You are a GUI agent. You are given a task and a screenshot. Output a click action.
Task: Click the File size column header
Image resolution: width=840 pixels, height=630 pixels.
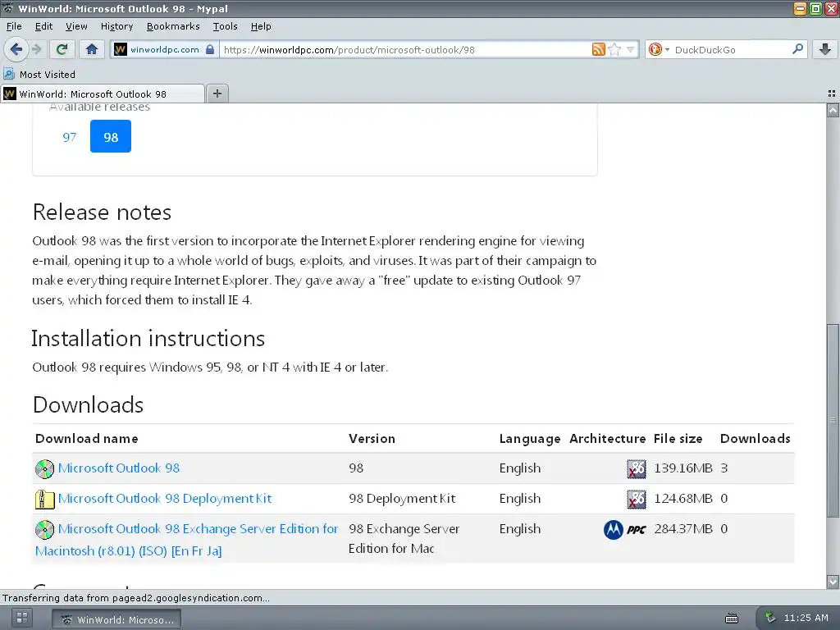[678, 439]
